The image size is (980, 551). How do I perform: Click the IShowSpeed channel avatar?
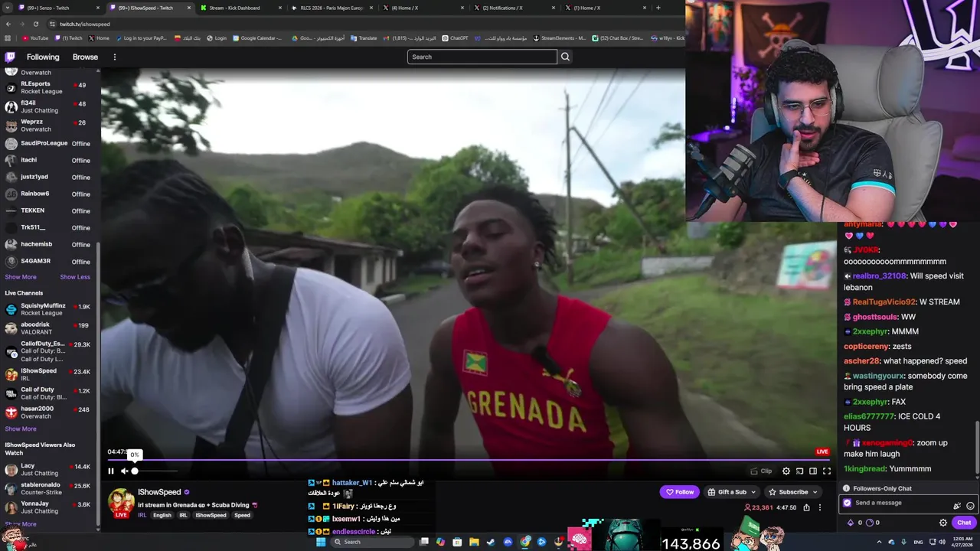pos(121,501)
